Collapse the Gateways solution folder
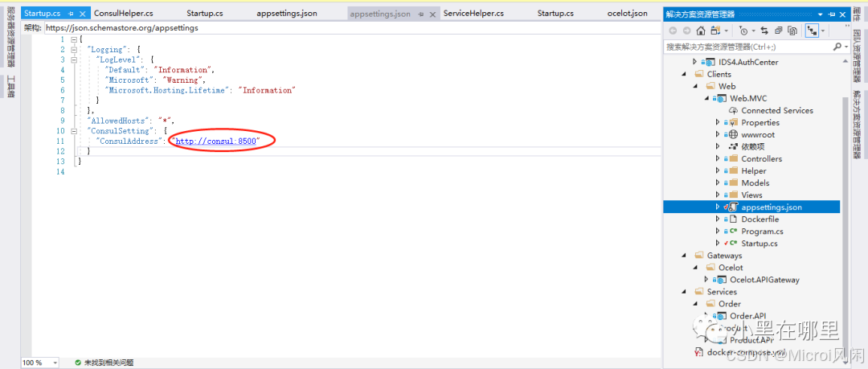This screenshot has width=868, height=369. pyautogui.click(x=684, y=256)
